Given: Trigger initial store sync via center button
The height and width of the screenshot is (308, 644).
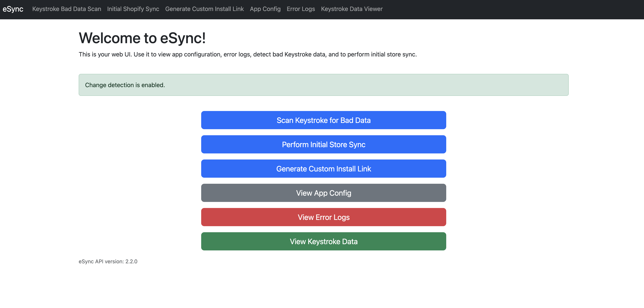Looking at the screenshot, I should [x=323, y=144].
